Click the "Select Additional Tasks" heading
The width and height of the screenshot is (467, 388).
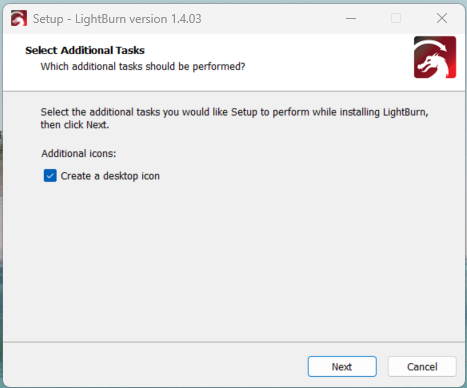pyautogui.click(x=85, y=50)
